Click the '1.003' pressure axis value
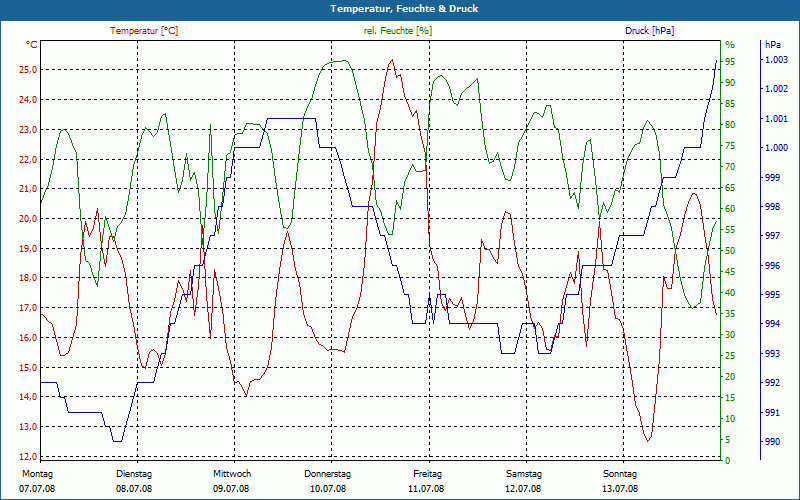 pos(775,60)
